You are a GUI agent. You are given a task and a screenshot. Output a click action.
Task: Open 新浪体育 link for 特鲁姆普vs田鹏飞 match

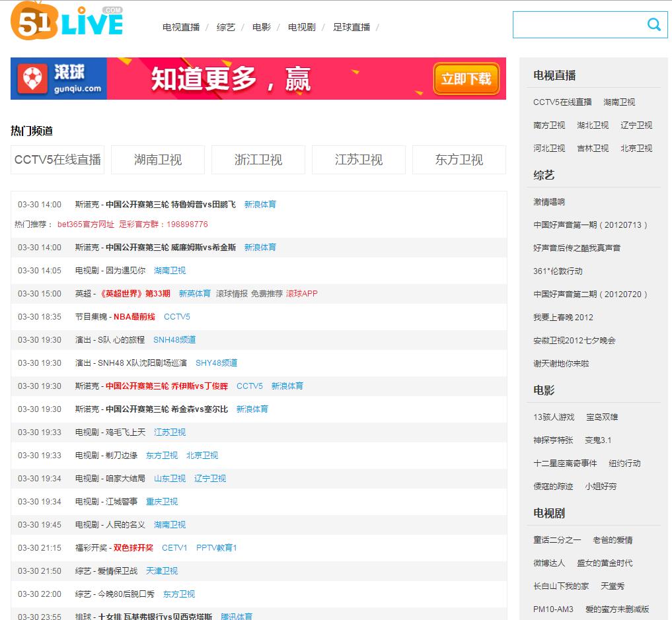pos(260,205)
